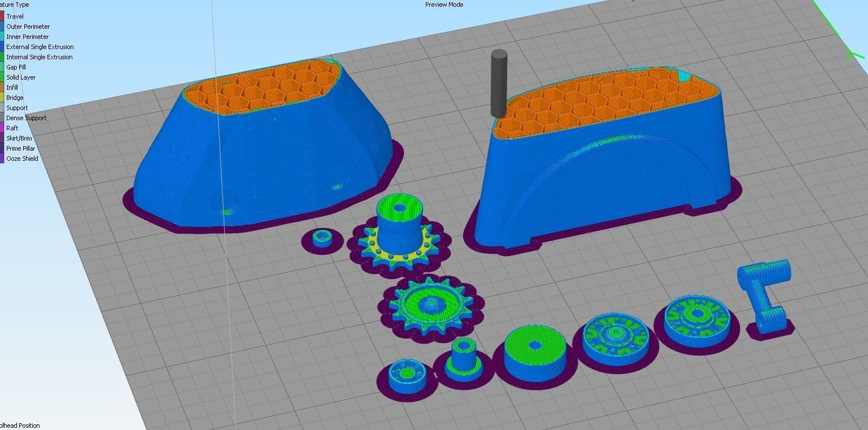Click the Raft legend label

pyautogui.click(x=12, y=128)
